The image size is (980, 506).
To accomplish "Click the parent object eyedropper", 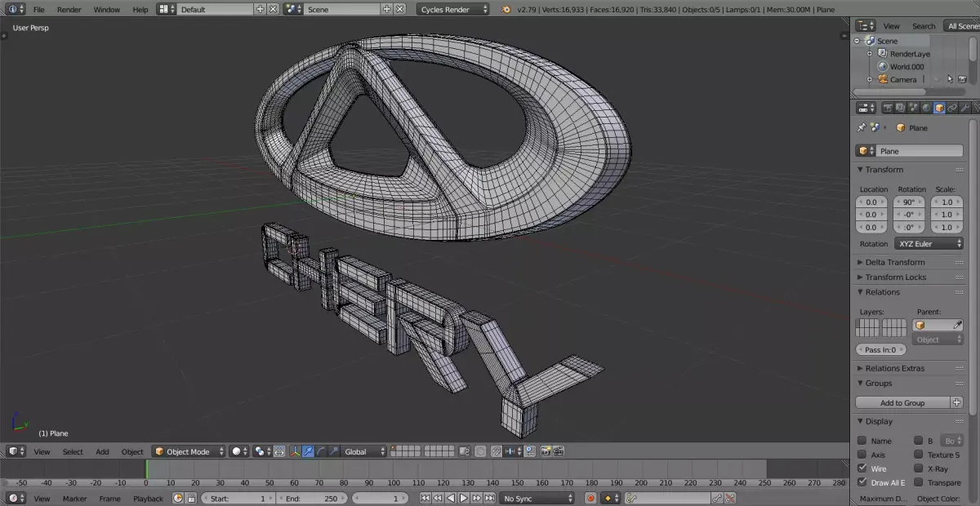I will (957, 325).
